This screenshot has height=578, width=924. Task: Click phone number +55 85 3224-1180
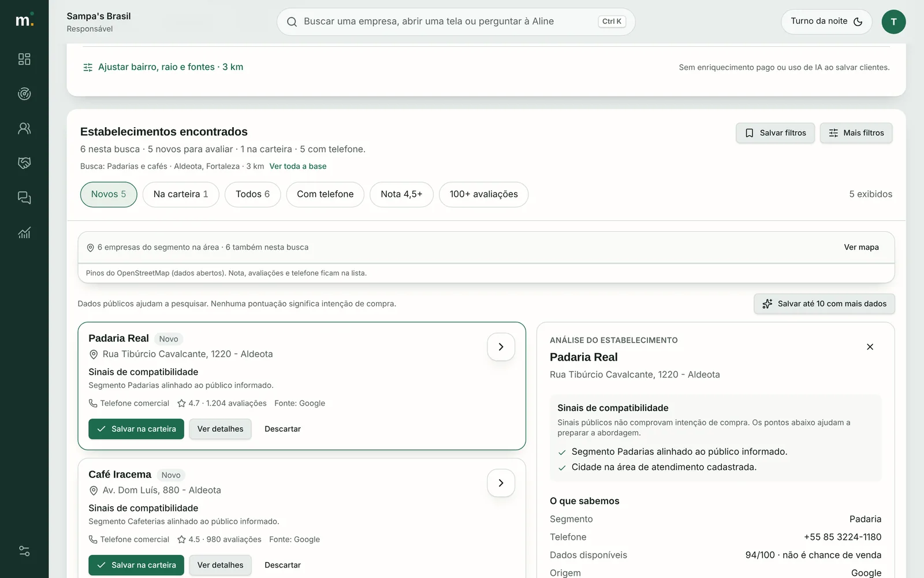(x=843, y=537)
